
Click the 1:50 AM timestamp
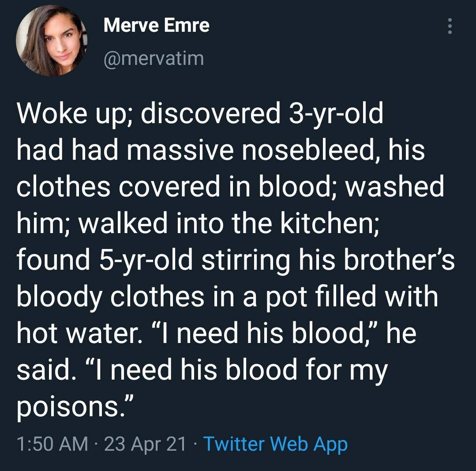pyautogui.click(x=52, y=444)
